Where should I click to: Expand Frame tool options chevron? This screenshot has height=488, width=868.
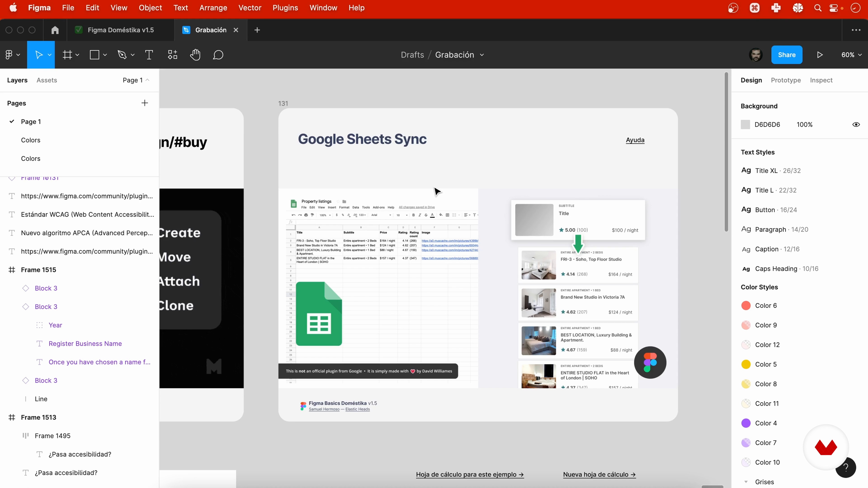[77, 55]
